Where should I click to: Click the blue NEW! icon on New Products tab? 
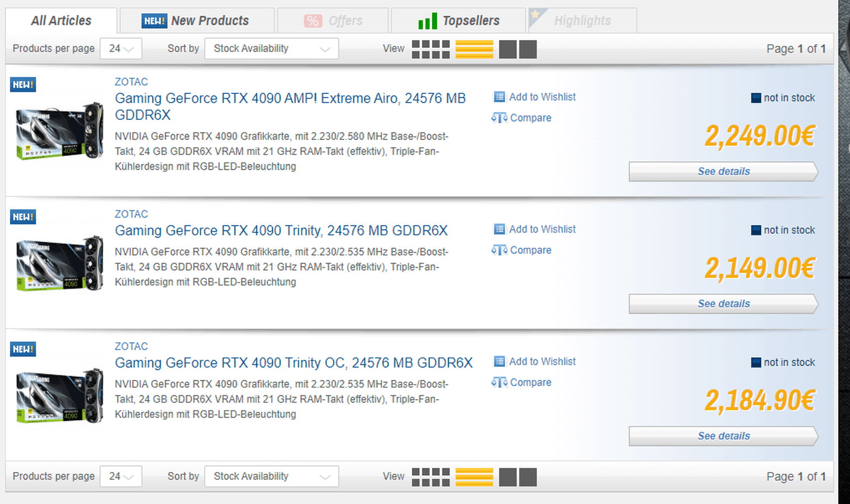[154, 21]
